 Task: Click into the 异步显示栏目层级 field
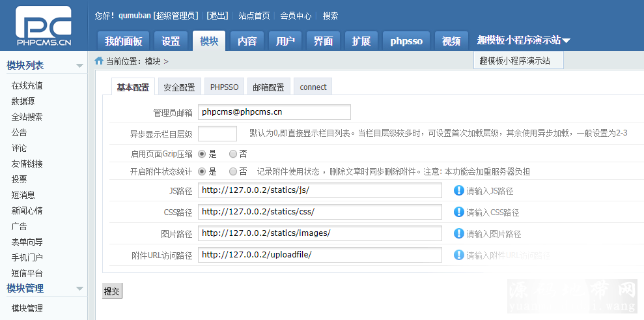[217, 134]
